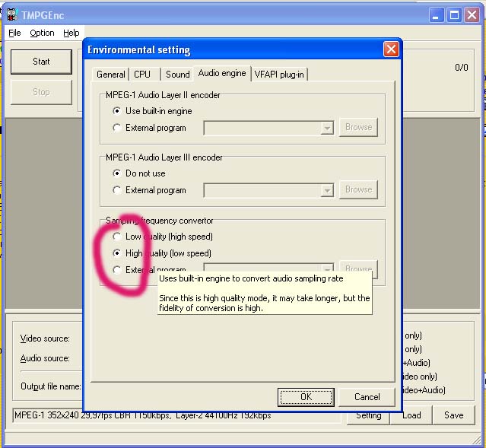The height and width of the screenshot is (448, 486).
Task: Click the resize grip of TMPGEnc window
Action: coord(475,440)
